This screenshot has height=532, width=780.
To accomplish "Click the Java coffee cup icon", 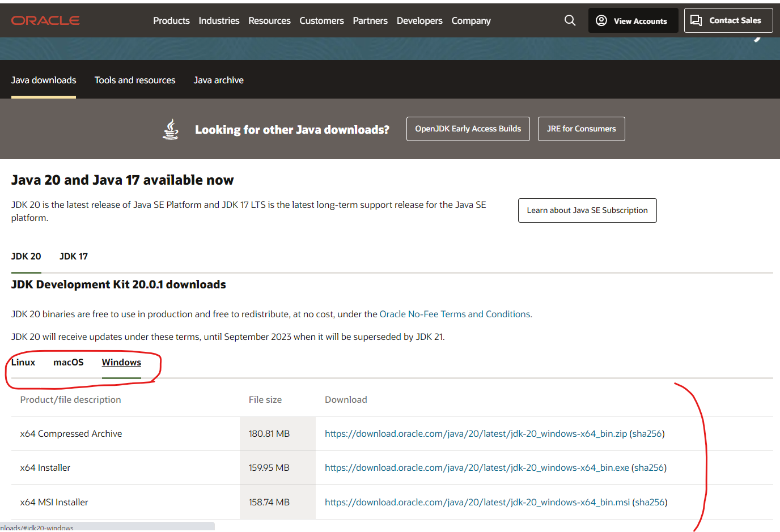I will 171,129.
